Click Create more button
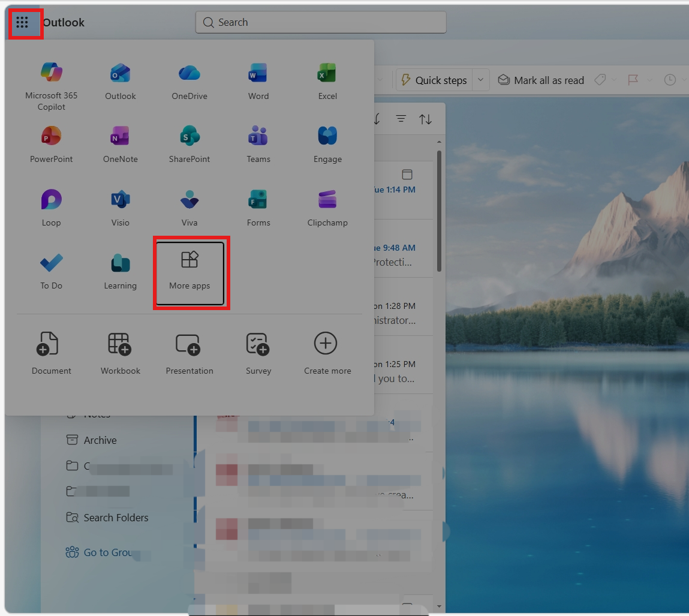 [x=327, y=353]
